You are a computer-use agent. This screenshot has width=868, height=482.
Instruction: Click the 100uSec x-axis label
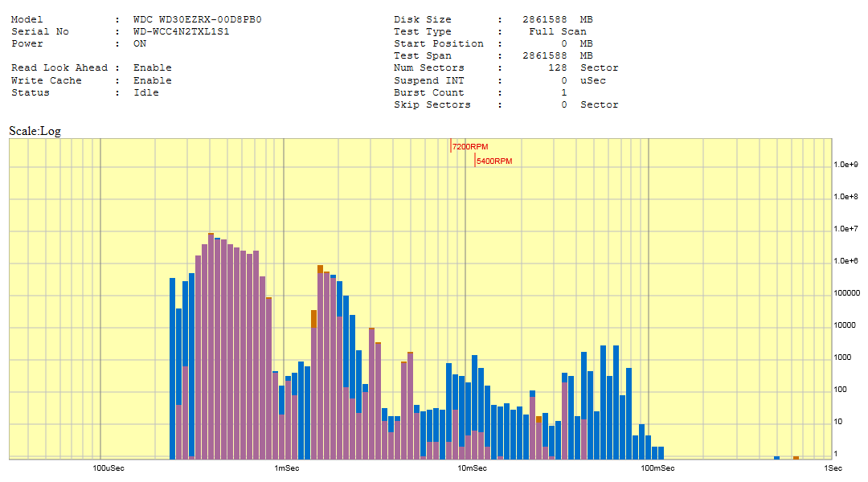108,468
